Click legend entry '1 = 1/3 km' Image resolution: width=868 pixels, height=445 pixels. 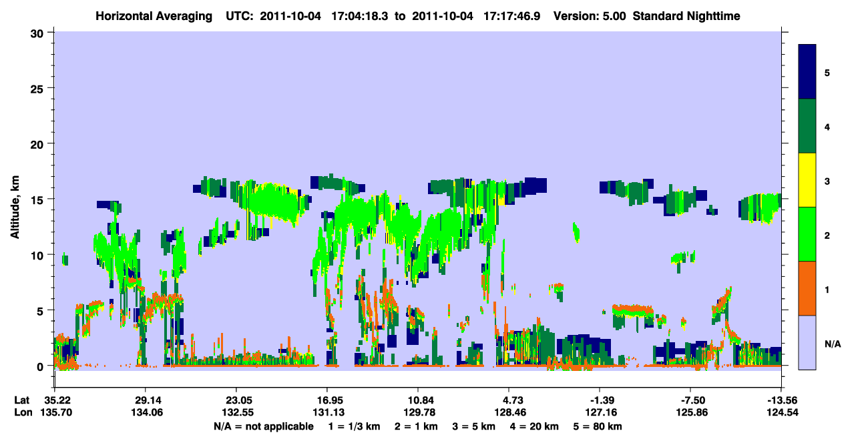[354, 426]
